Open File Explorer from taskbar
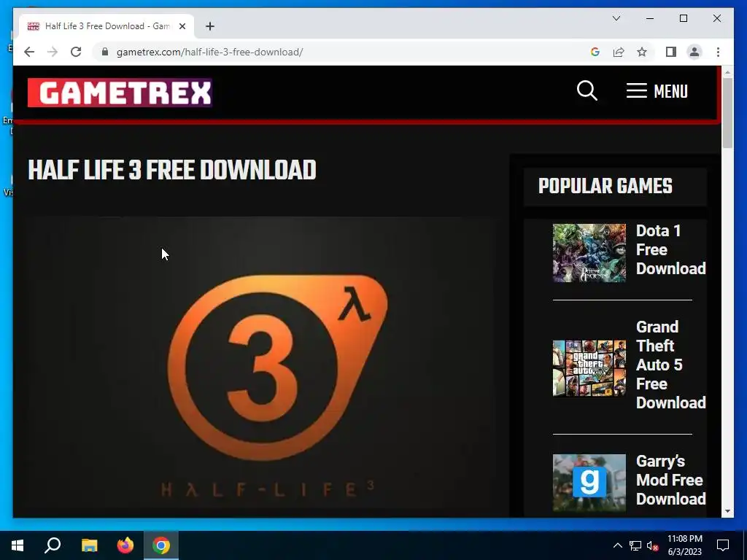This screenshot has height=560, width=747. (89, 545)
